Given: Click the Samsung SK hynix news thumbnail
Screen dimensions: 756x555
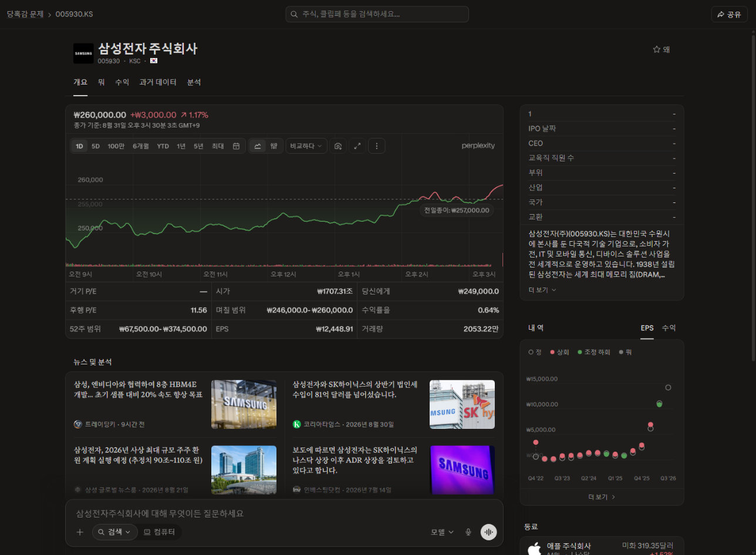Looking at the screenshot, I should pos(462,404).
